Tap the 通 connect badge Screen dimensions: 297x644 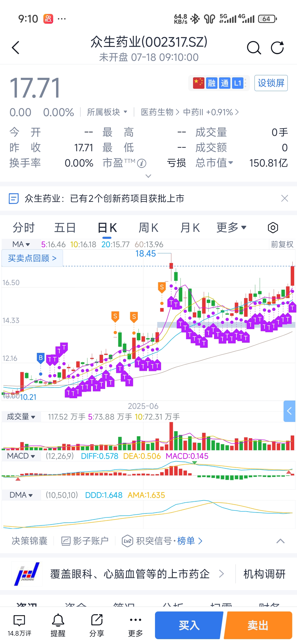click(225, 83)
